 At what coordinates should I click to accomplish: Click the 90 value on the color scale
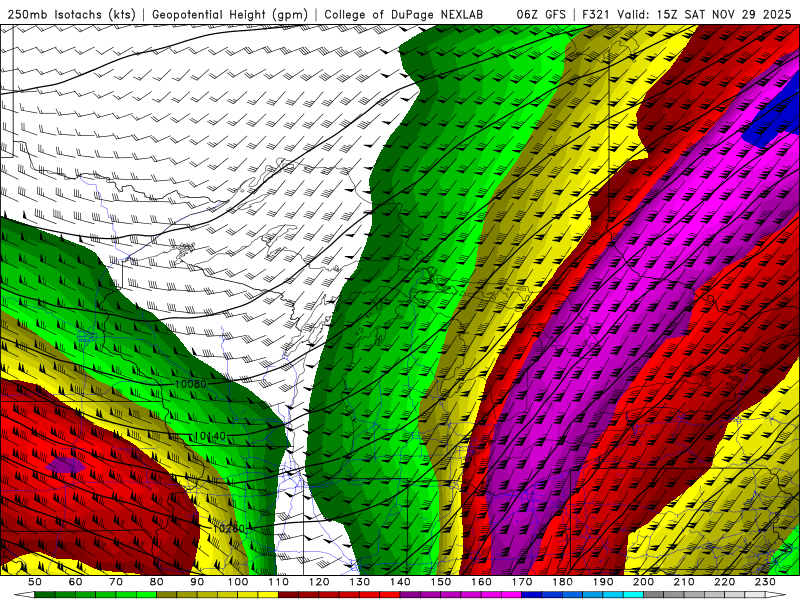pos(197,582)
